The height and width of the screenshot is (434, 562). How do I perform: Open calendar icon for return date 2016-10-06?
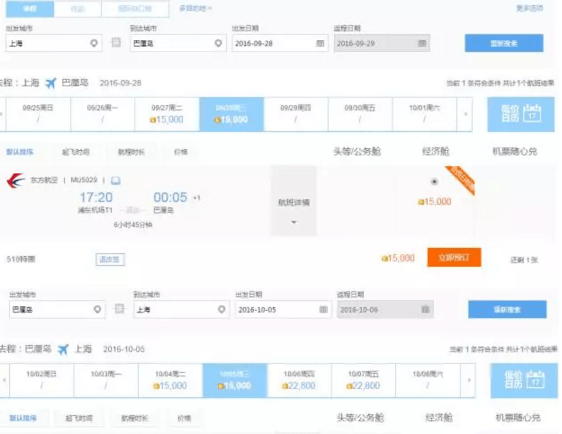[425, 309]
